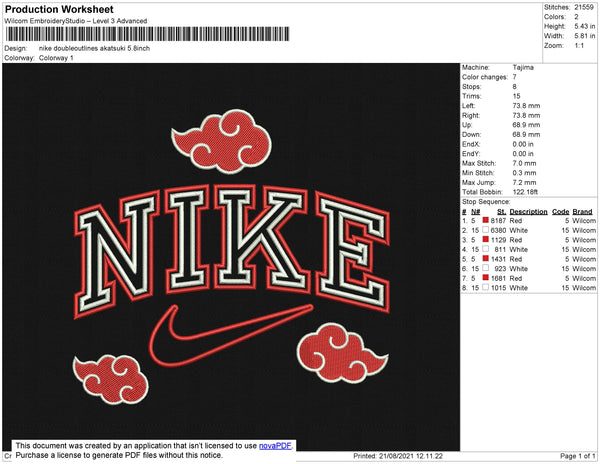Click 'Wilcom' brand in stop 8 row
600x464 pixels.
tap(584, 288)
